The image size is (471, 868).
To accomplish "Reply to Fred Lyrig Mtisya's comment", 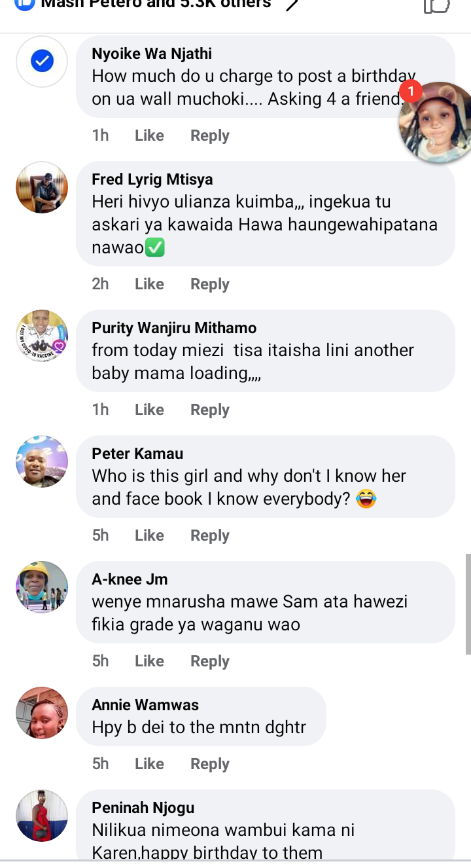I will pyautogui.click(x=210, y=284).
